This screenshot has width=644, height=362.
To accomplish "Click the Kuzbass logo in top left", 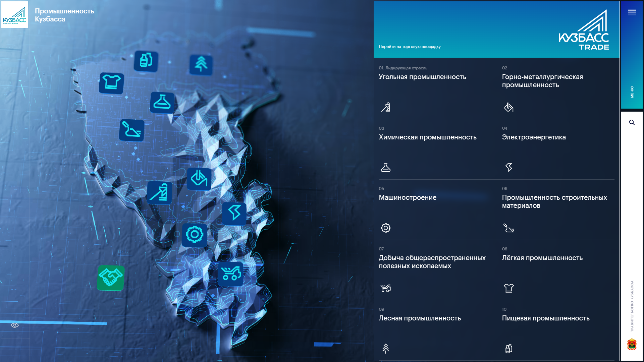I will pyautogui.click(x=15, y=15).
